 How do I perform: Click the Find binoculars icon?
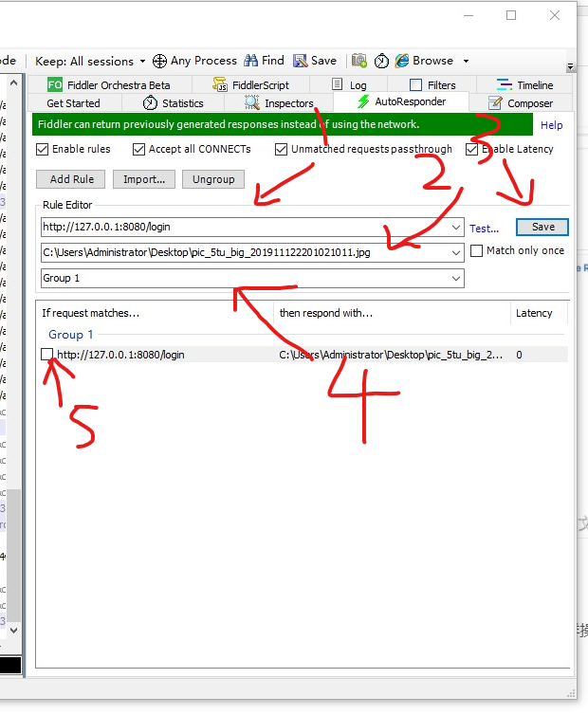coord(251,61)
